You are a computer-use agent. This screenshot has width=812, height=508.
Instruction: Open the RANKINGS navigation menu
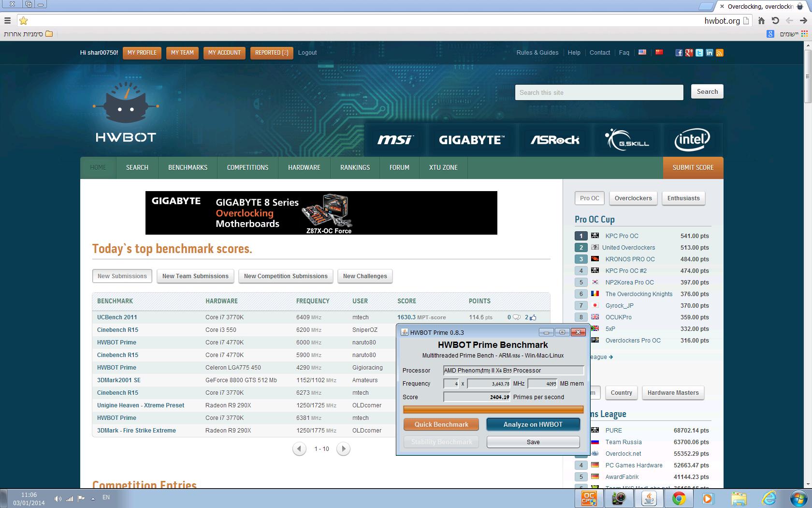click(x=355, y=167)
